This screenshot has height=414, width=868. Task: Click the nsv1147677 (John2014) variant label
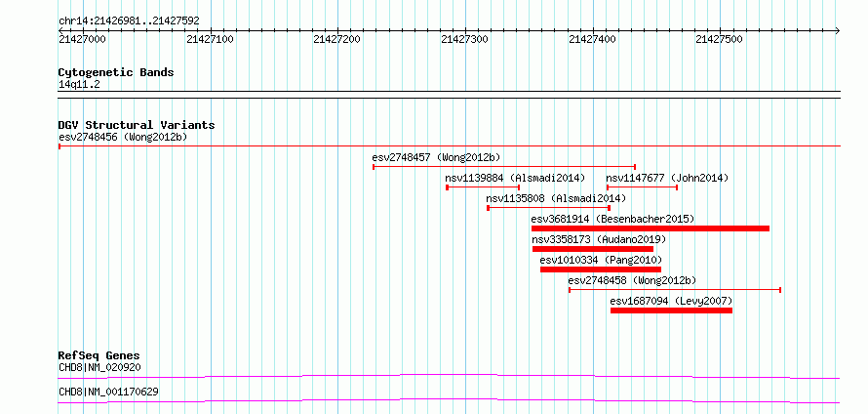[667, 178]
